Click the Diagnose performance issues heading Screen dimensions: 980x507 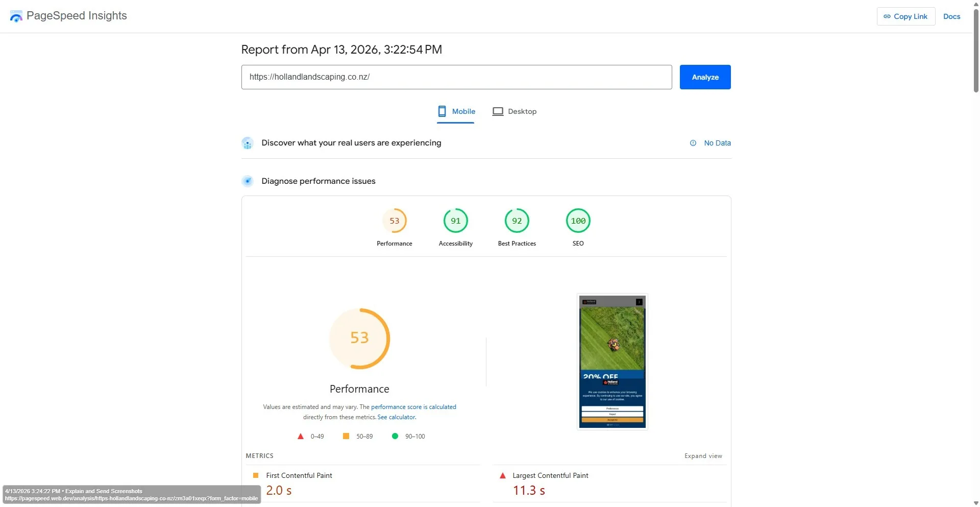click(x=318, y=181)
